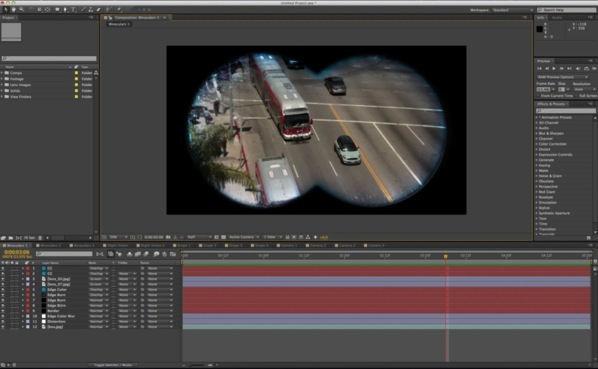Image resolution: width=598 pixels, height=369 pixels.
Task: Select the Hand tool
Action: pyautogui.click(x=14, y=10)
